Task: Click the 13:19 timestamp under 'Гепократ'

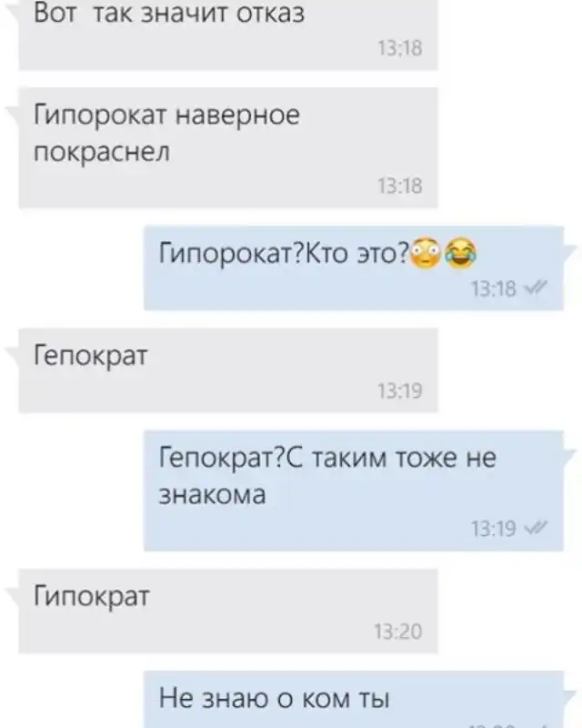Action: click(x=399, y=391)
